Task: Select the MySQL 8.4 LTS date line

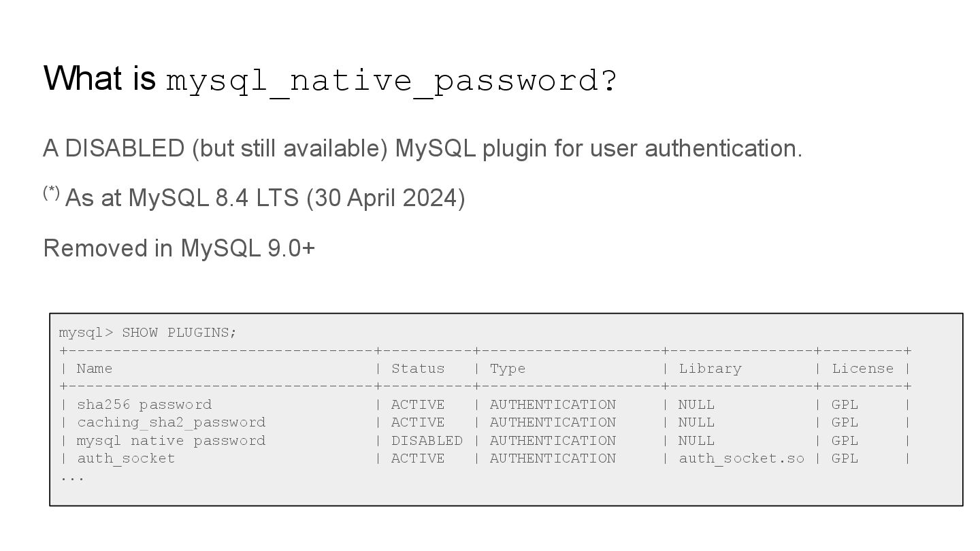Action: (x=255, y=198)
